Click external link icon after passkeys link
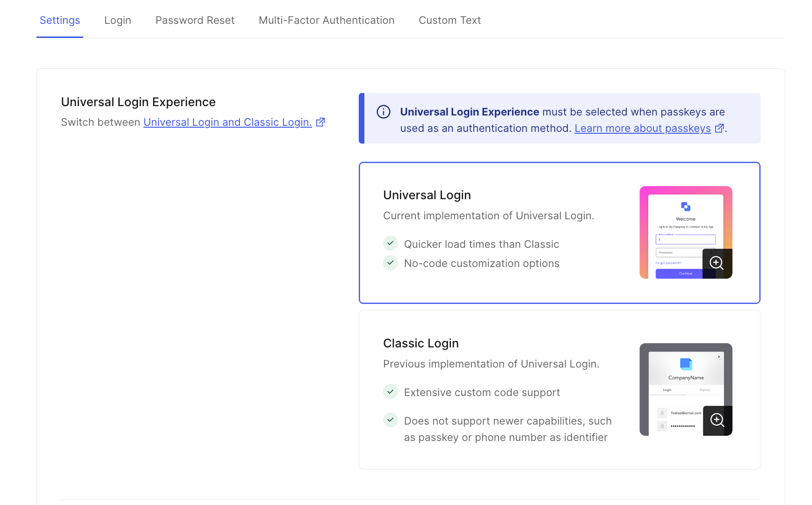This screenshot has width=812, height=505. point(719,128)
